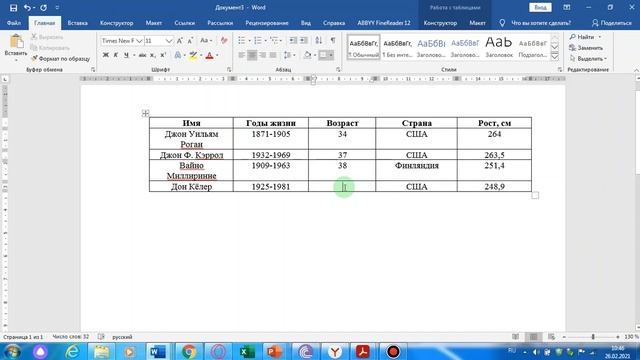Click the русский language indicator
640x360 pixels.
tap(122, 337)
